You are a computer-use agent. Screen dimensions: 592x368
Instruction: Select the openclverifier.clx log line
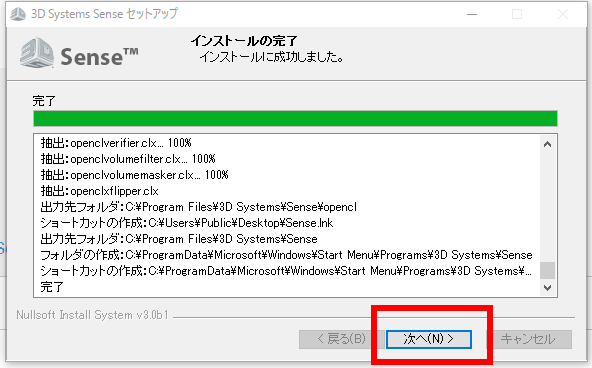point(116,143)
